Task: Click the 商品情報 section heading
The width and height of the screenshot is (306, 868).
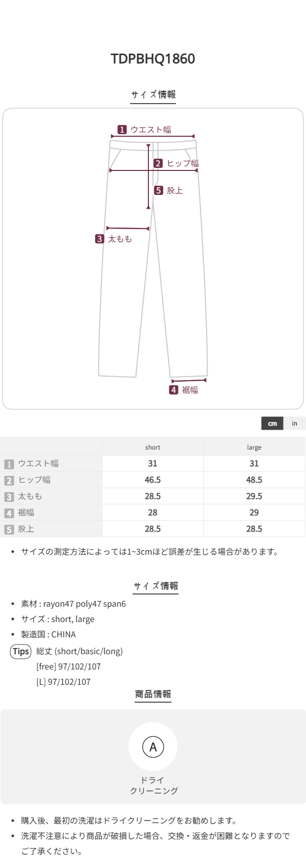Action: pyautogui.click(x=153, y=694)
